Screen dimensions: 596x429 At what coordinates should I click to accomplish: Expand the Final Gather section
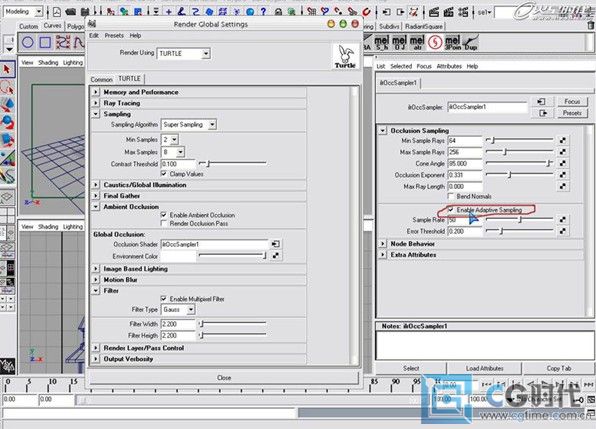(96, 196)
